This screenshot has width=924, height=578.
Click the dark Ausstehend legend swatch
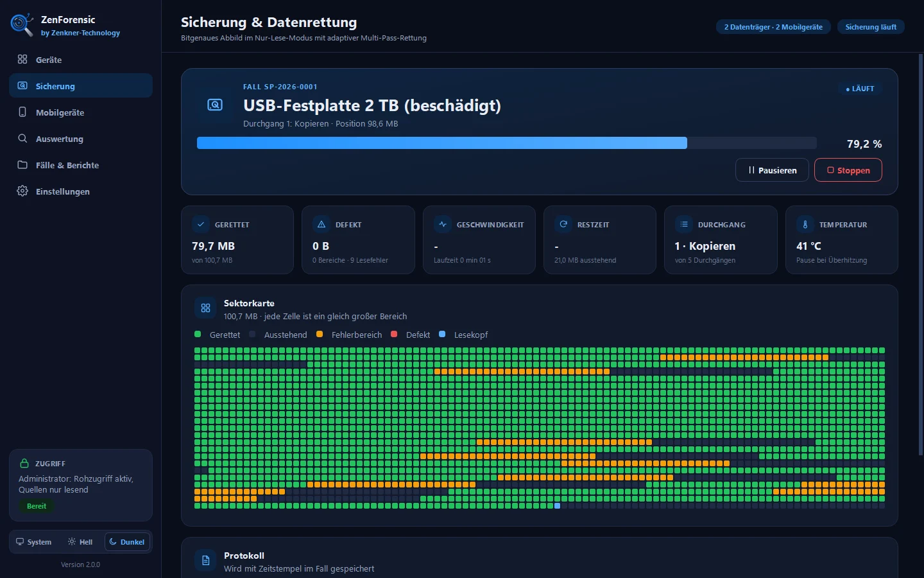pos(252,334)
